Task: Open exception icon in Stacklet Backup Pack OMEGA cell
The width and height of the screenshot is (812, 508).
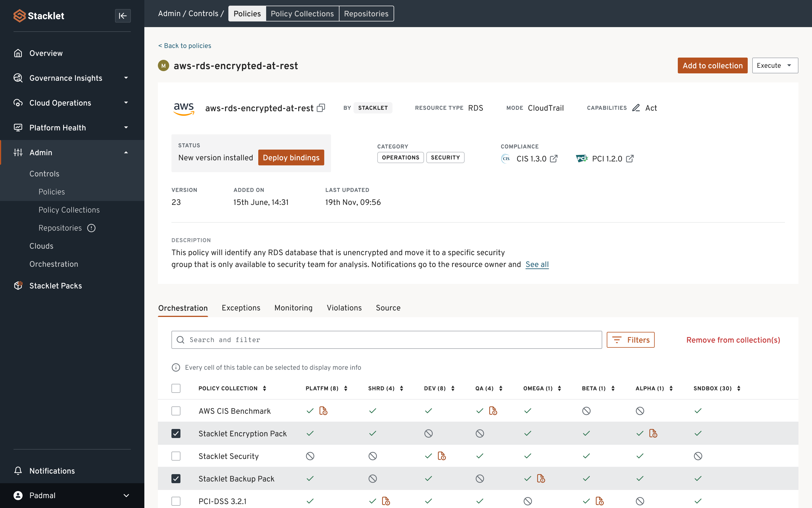Action: 541,478
